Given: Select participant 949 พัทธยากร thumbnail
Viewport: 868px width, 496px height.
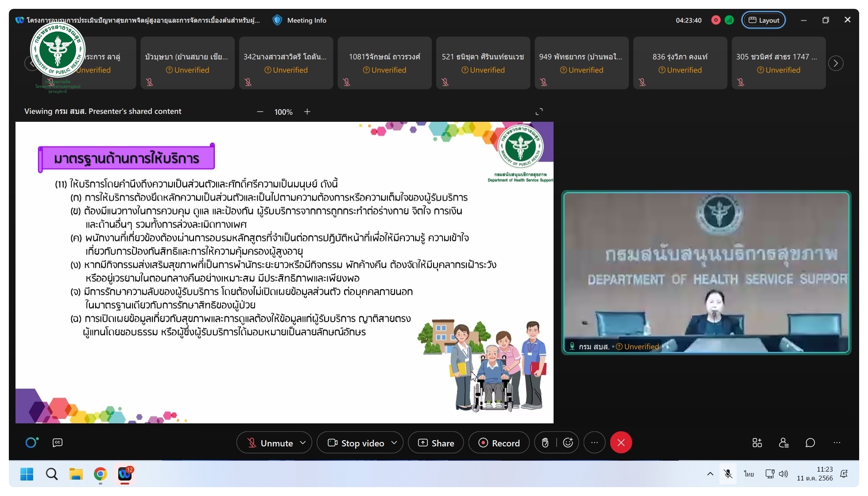Looking at the screenshot, I should click(581, 63).
